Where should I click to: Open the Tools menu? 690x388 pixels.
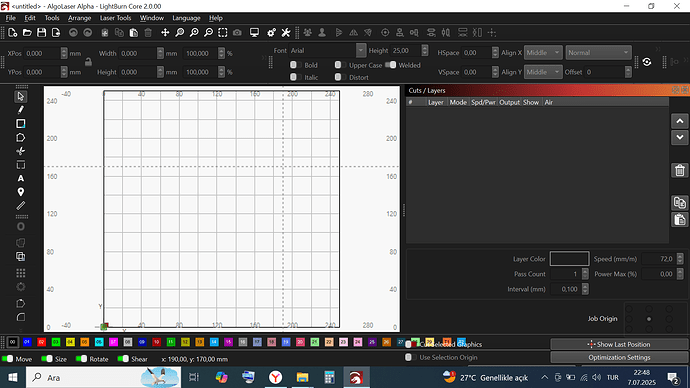tap(51, 18)
